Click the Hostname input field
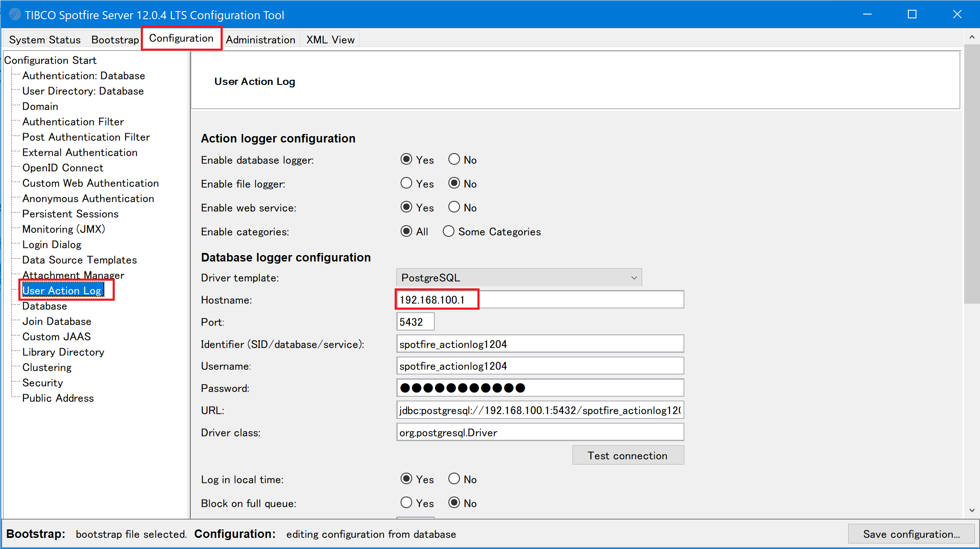 [540, 299]
